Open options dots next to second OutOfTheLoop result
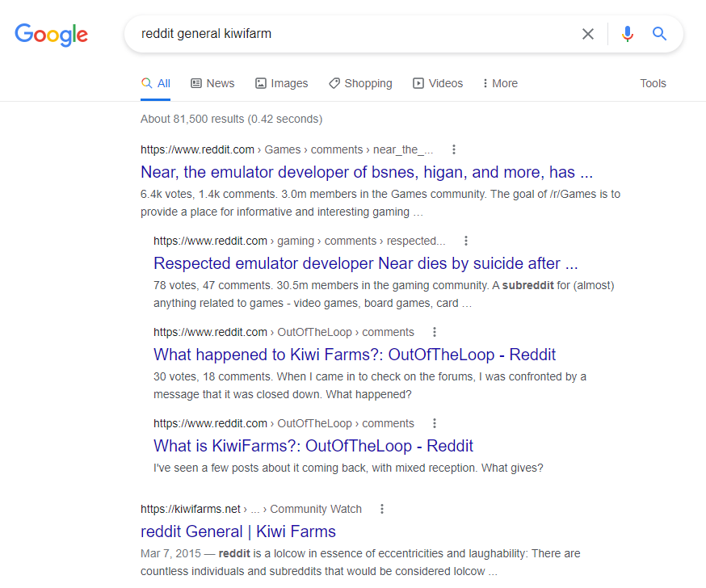The width and height of the screenshot is (706, 588). (435, 423)
